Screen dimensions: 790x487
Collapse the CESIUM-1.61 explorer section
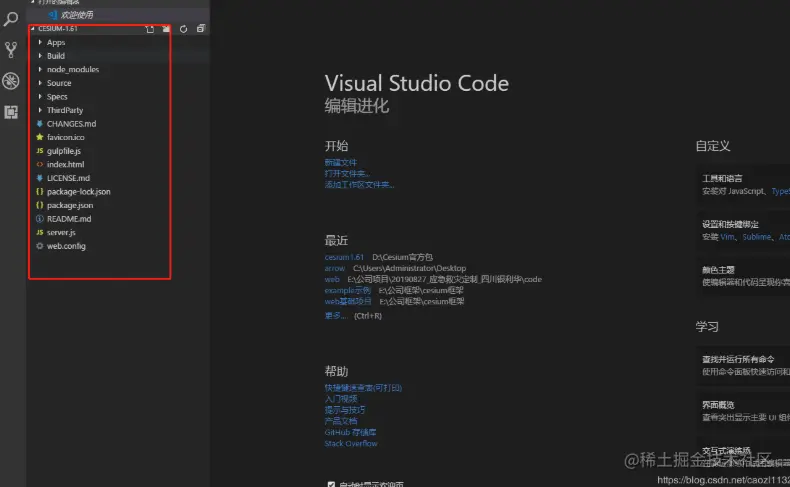[x=57, y=29]
